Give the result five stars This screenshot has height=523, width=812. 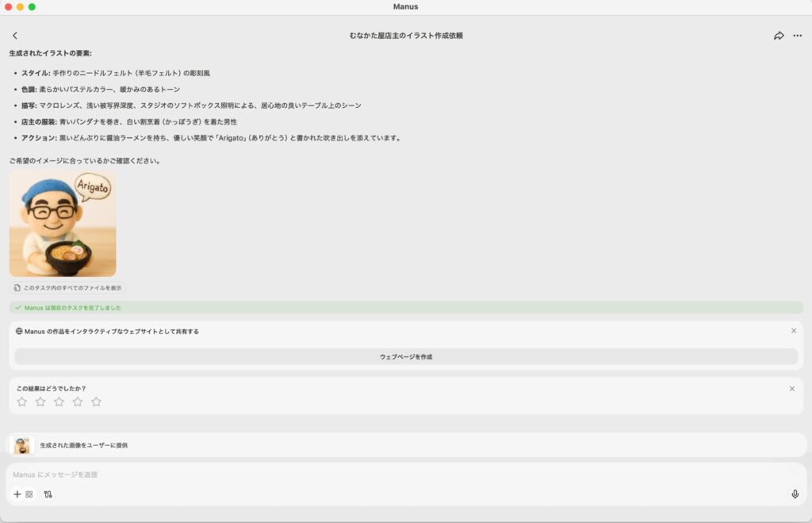96,402
